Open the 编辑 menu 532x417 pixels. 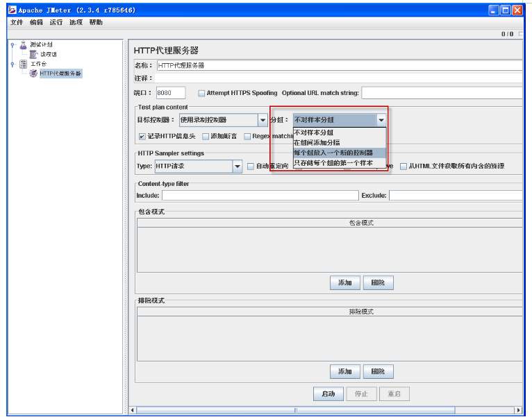point(36,22)
